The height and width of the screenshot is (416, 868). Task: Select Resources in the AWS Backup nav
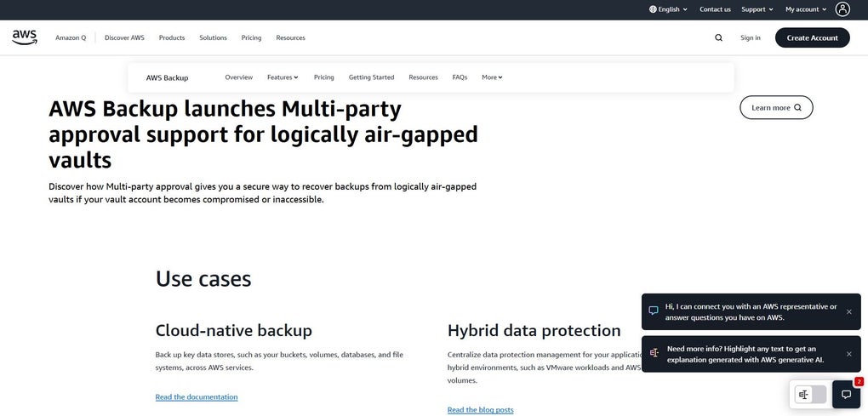[424, 77]
